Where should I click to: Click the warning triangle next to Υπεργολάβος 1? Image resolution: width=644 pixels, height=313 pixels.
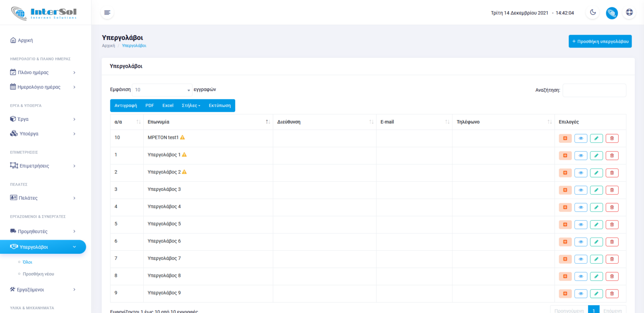click(184, 155)
